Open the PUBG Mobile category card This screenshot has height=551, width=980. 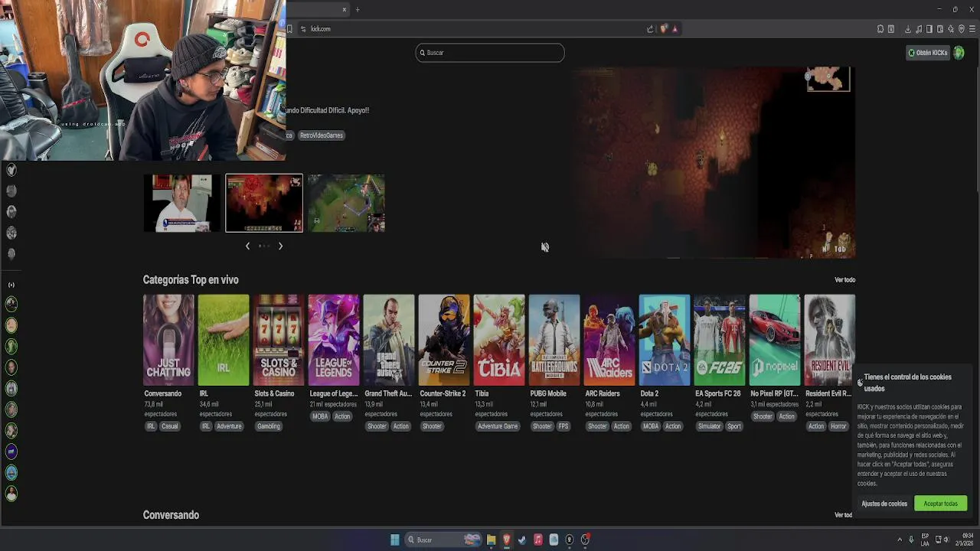click(554, 340)
